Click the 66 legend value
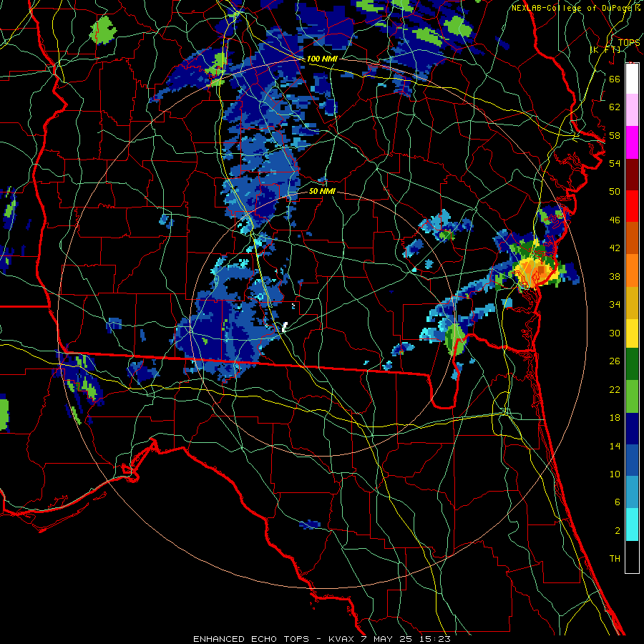Viewport: 644px width, 644px height. 615,79
